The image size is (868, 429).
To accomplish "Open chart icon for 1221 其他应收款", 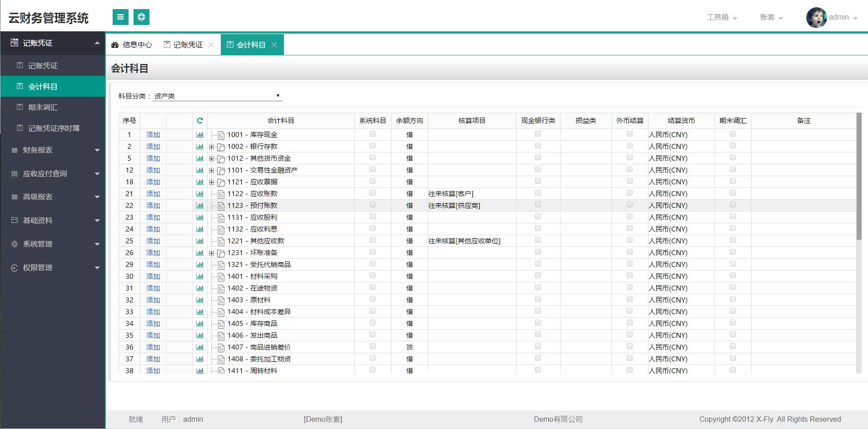I will tap(200, 241).
